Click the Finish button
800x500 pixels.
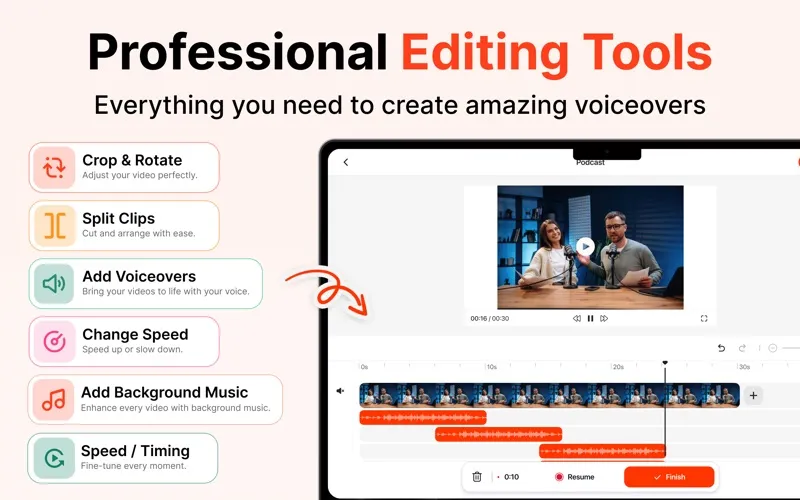[x=669, y=477]
